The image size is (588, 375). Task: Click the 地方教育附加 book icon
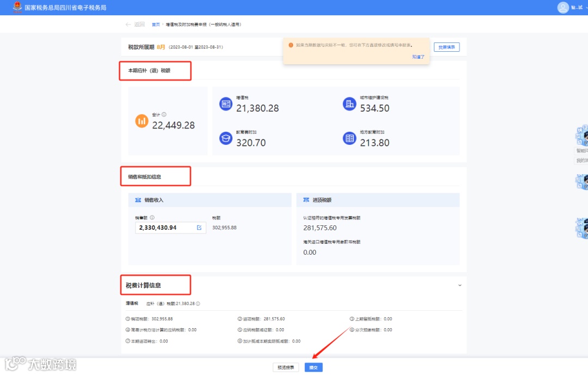pyautogui.click(x=350, y=138)
